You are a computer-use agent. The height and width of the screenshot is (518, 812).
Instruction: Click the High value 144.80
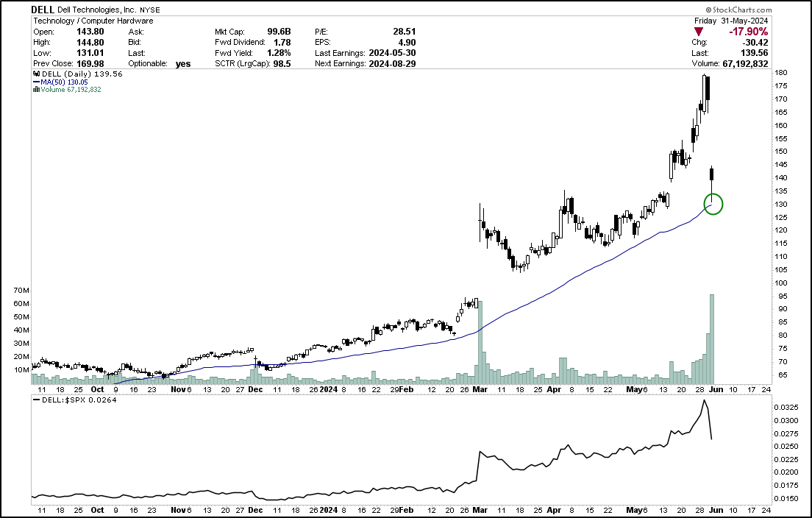(x=90, y=43)
